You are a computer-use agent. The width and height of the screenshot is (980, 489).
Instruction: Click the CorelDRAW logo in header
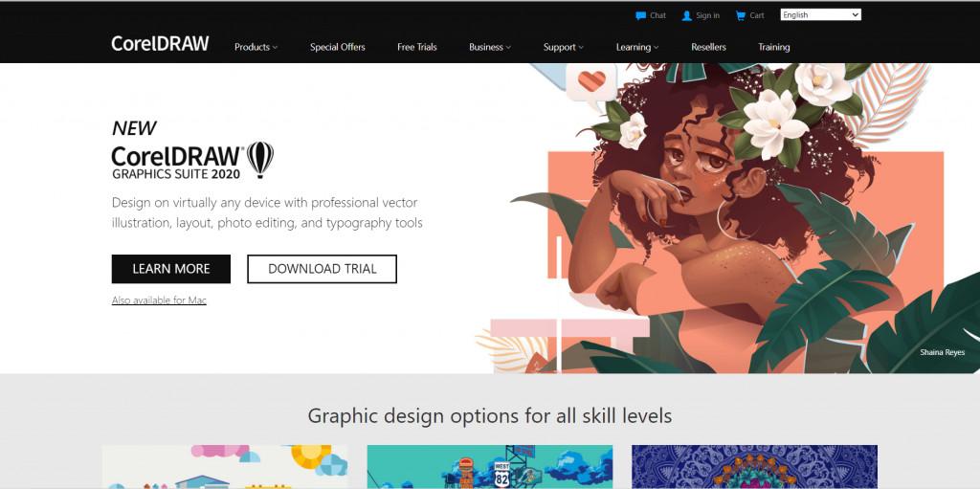pos(160,44)
